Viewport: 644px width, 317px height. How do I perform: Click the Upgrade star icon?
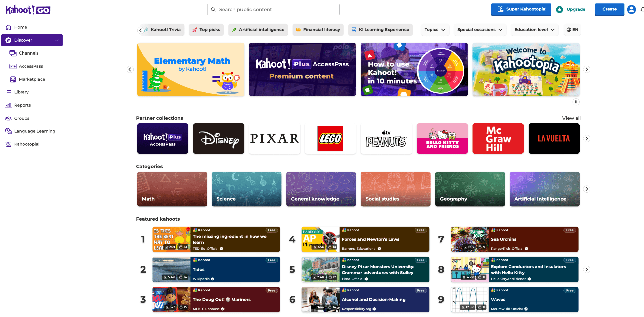tap(559, 9)
